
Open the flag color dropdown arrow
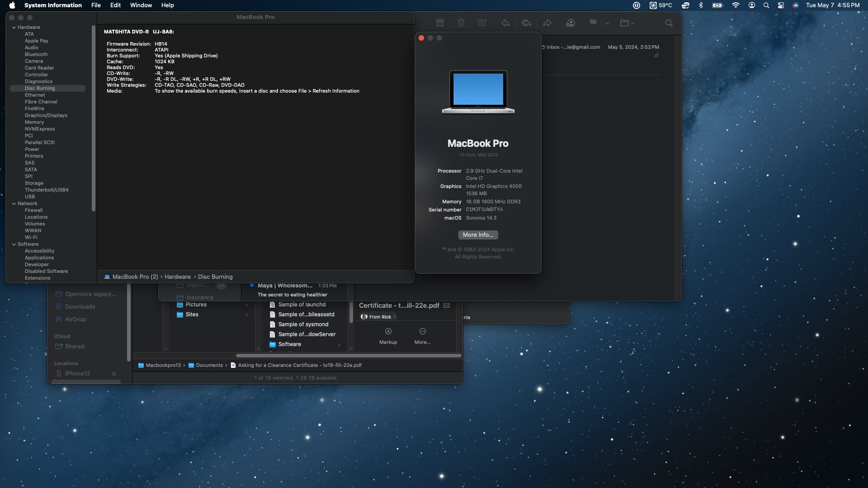(x=607, y=23)
